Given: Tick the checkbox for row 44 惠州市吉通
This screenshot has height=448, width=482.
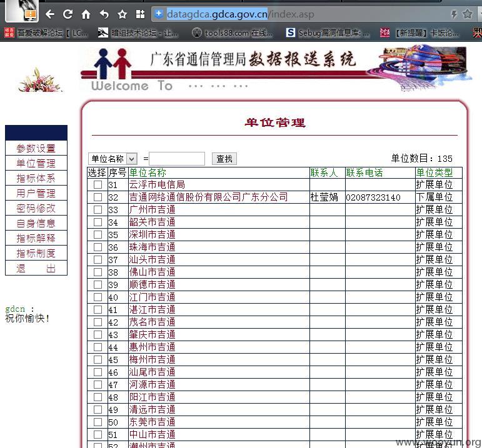Looking at the screenshot, I should tap(98, 347).
